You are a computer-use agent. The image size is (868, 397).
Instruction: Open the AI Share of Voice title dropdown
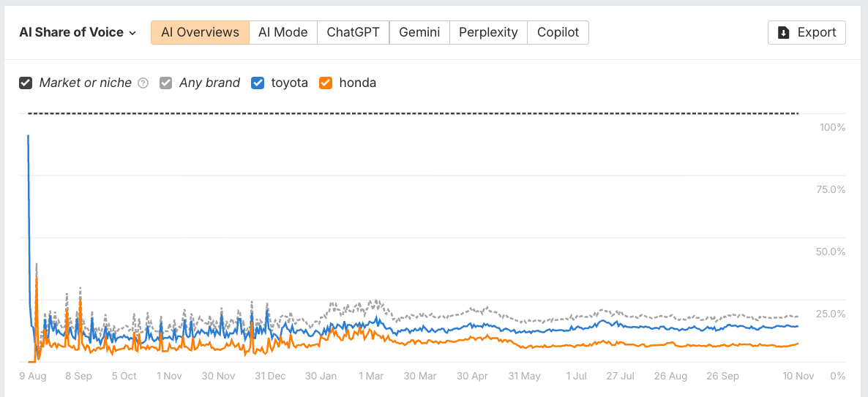[x=72, y=32]
